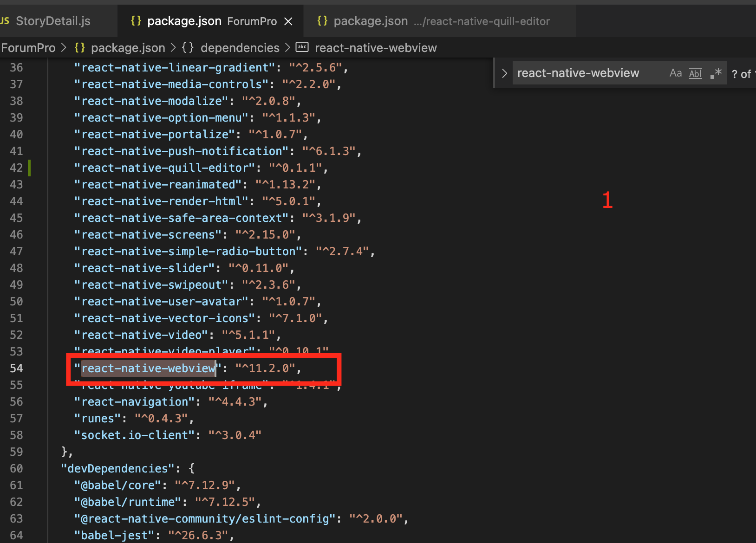This screenshot has width=756, height=543.
Task: Toggle Use Regular Expression in find widget
Action: click(716, 73)
